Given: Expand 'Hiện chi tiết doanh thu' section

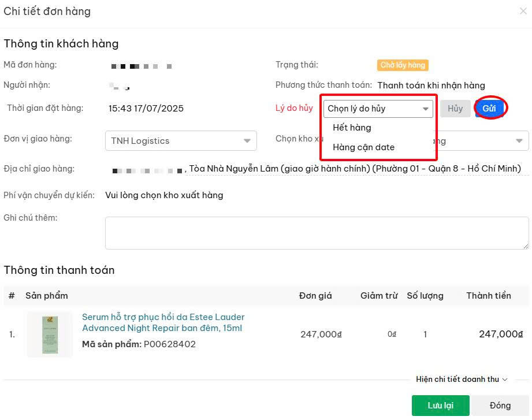Looking at the screenshot, I should click(x=462, y=380).
